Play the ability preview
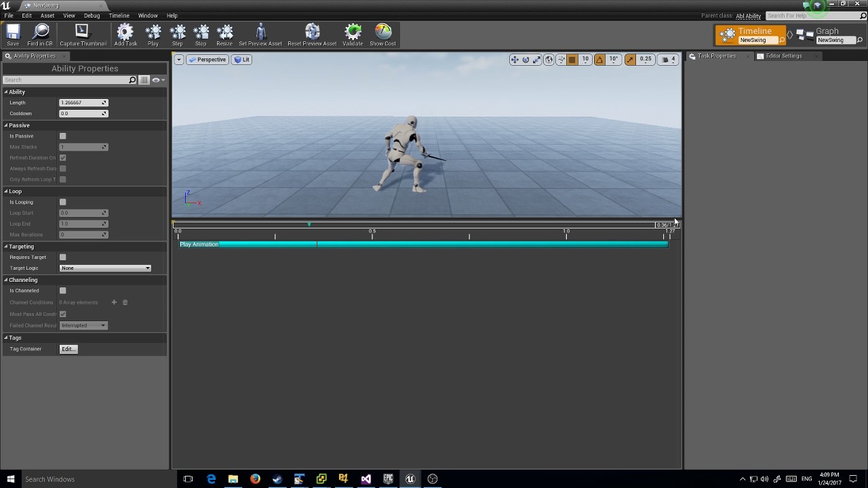 pyautogui.click(x=153, y=35)
